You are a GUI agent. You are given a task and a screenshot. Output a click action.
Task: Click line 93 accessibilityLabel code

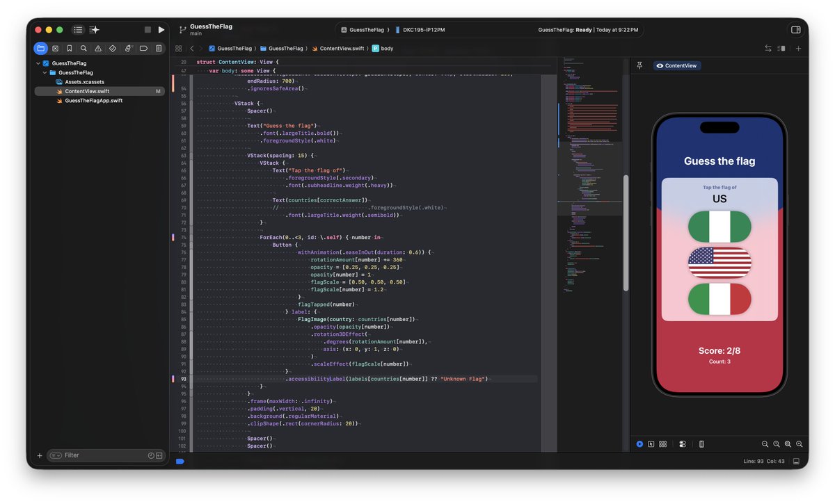click(x=389, y=379)
